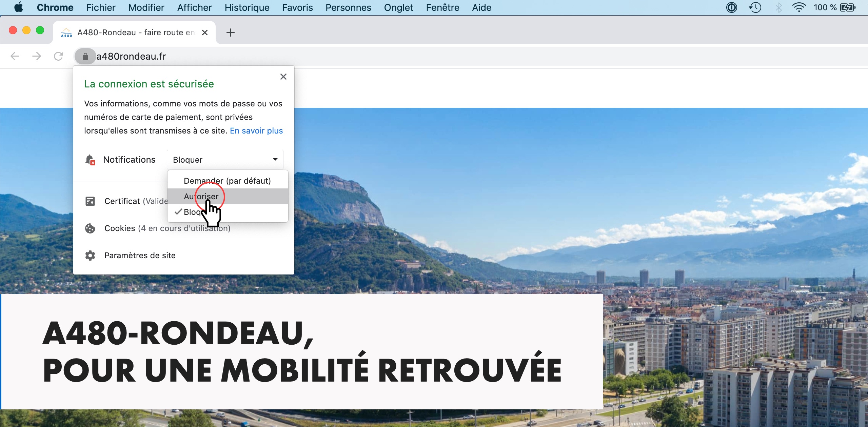The height and width of the screenshot is (427, 868).
Task: Open a new tab with plus button
Action: 231,33
